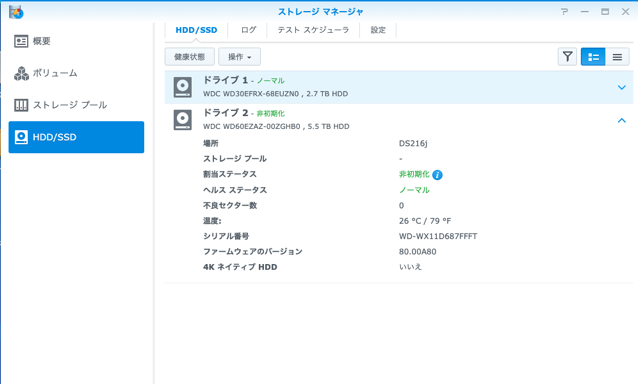Click the serial number WD-WX11D687FFFT

tap(438, 236)
